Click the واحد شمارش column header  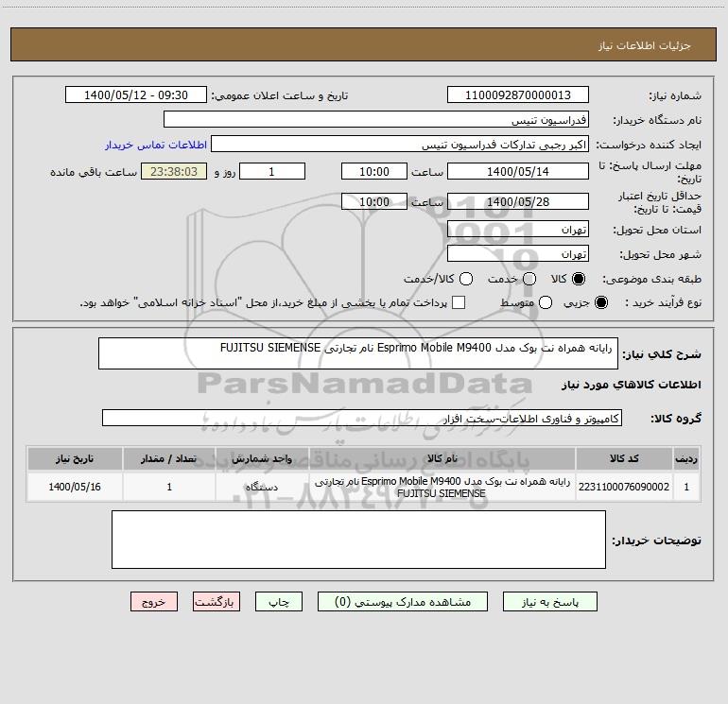click(x=262, y=459)
